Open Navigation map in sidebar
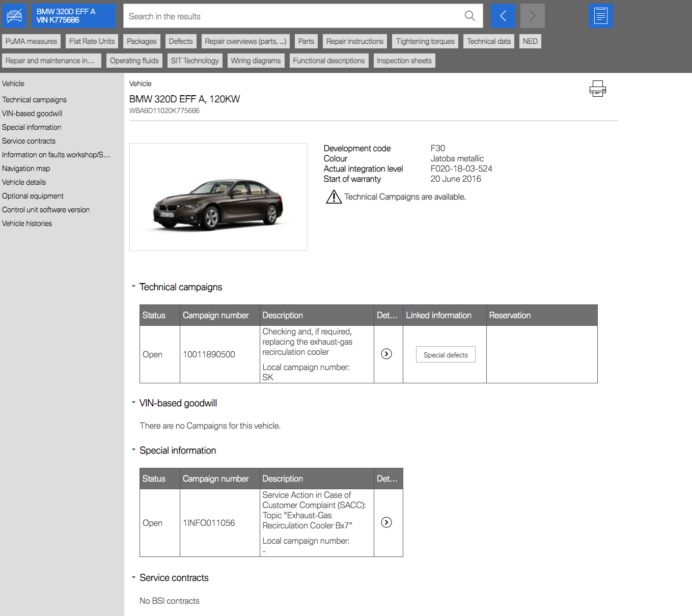 (x=26, y=169)
